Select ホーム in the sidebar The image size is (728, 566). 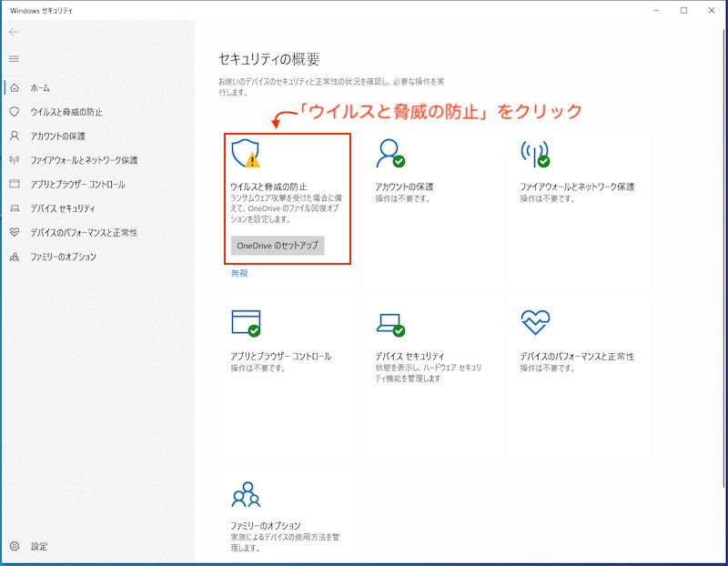(x=40, y=87)
